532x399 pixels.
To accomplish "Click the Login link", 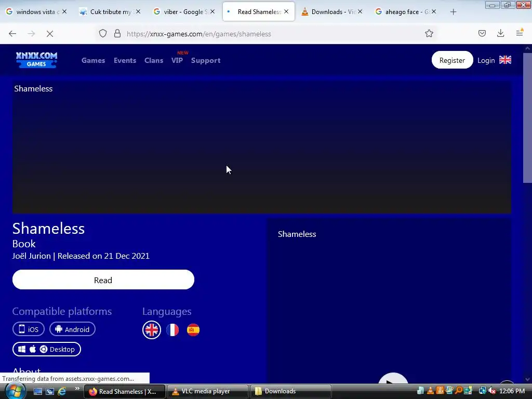I will [x=486, y=60].
